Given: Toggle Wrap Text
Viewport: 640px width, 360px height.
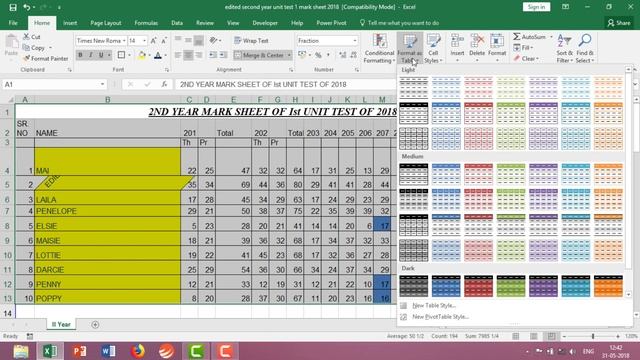Looking at the screenshot, I should pos(251,40).
